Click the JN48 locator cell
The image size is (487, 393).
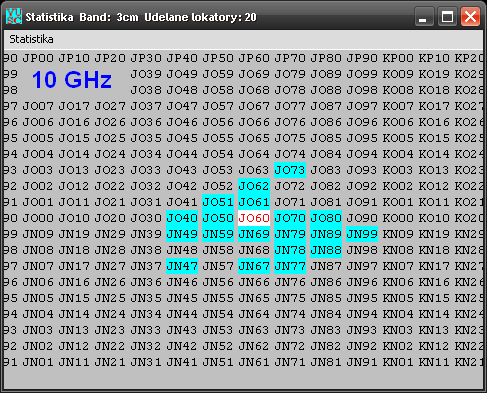coord(182,250)
